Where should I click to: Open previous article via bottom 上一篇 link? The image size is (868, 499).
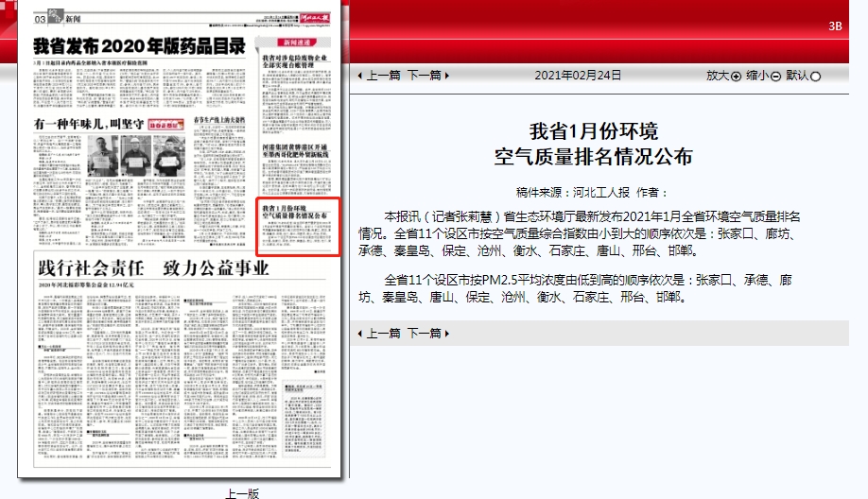[383, 334]
